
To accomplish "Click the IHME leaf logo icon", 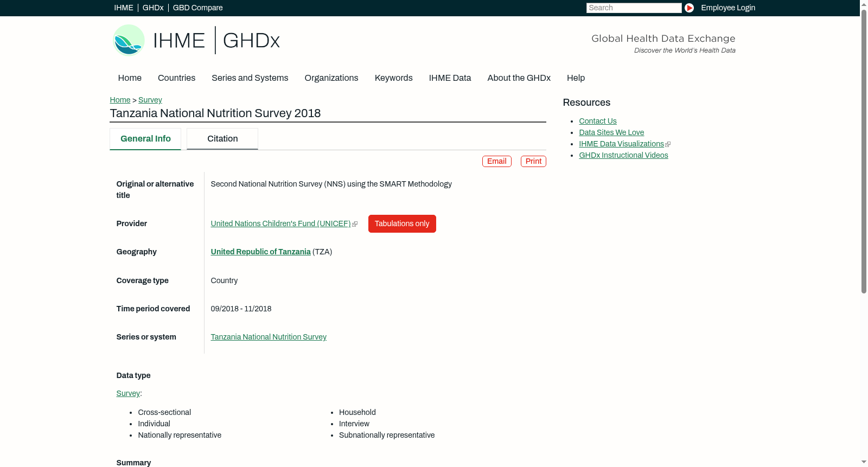I will tap(129, 40).
